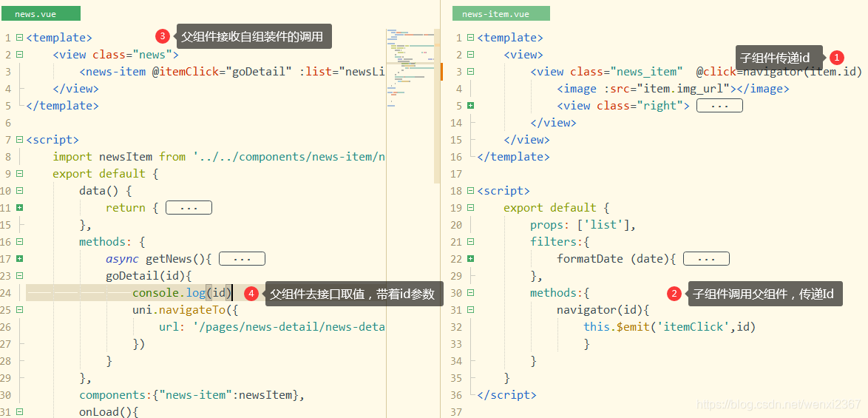Click line number 17 in news-item.vue
868x418 pixels.
[x=456, y=174]
